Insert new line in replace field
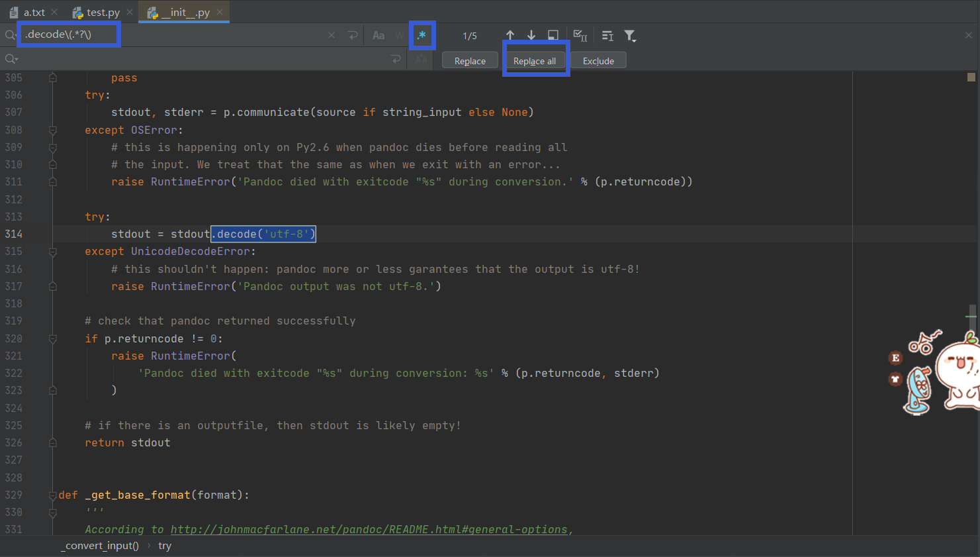980x557 pixels. (x=396, y=60)
